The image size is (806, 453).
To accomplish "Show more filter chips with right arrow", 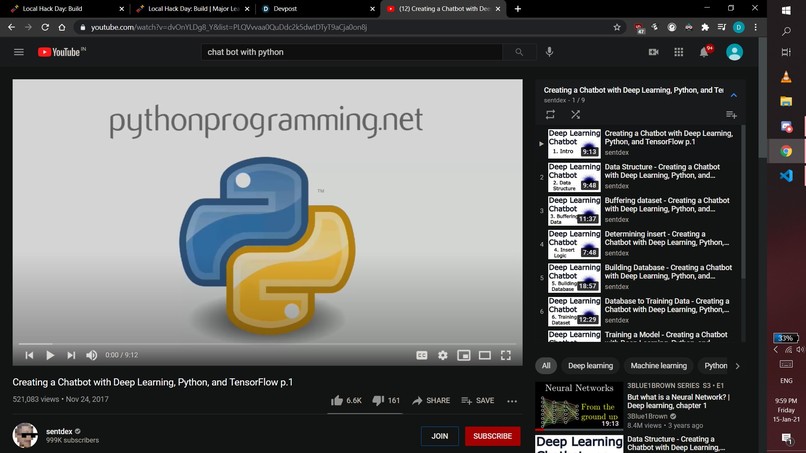I will 738,366.
